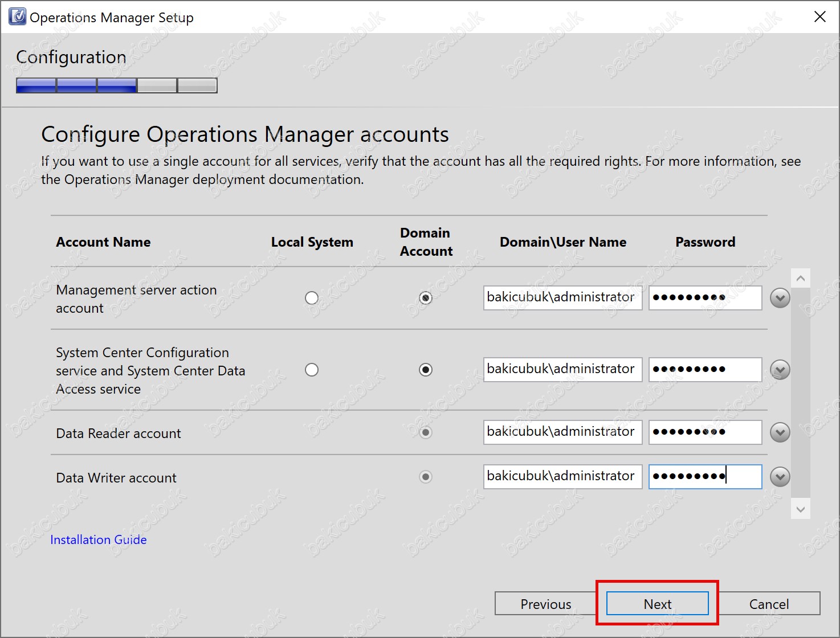Click the Domain\User Name column header
The image size is (840, 638).
563,242
